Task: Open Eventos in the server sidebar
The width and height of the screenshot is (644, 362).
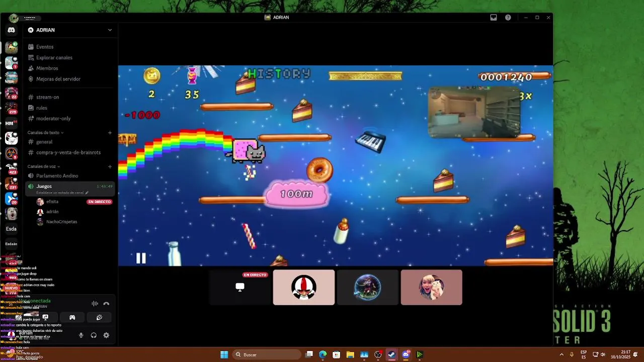Action: tap(71, 47)
